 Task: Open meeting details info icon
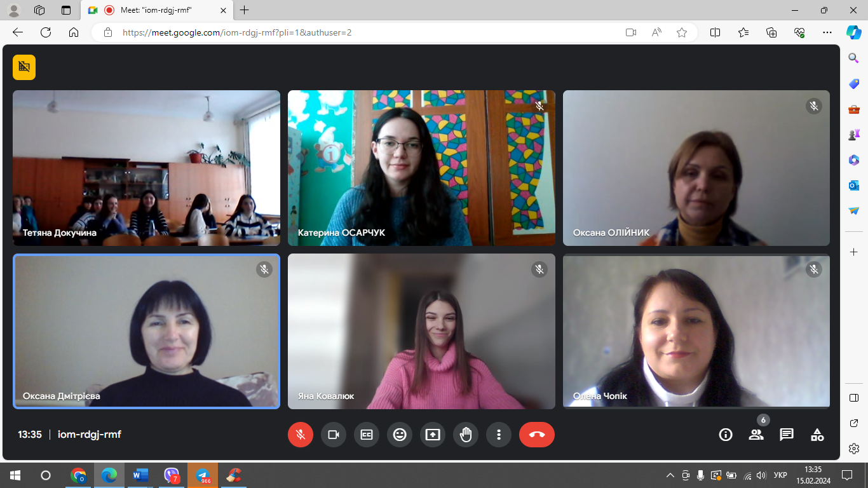coord(725,435)
